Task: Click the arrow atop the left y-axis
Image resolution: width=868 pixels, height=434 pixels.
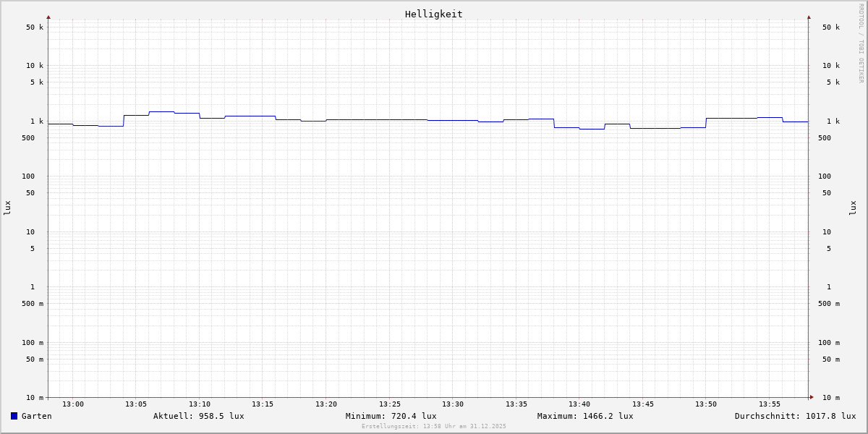Action: (x=48, y=17)
